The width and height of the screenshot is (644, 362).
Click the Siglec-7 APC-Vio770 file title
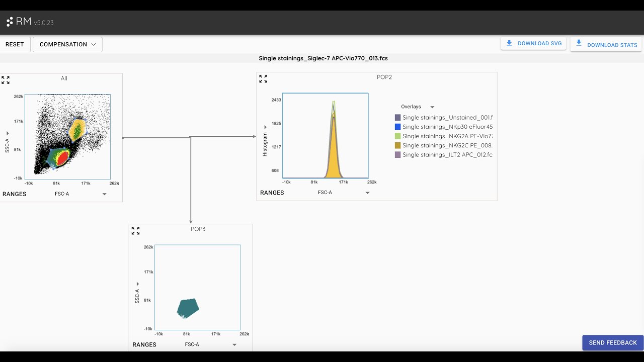[x=323, y=58]
